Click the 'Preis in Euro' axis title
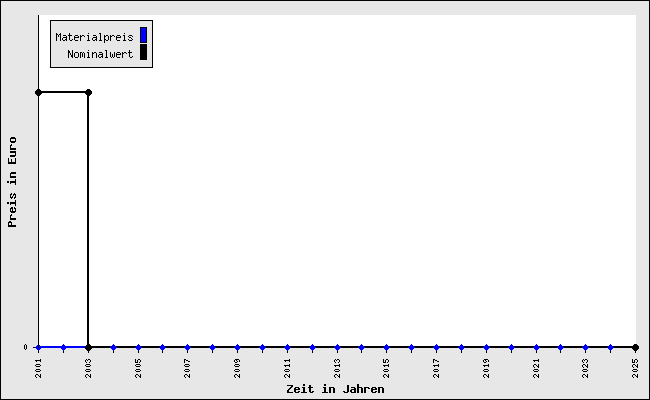This screenshot has height=400, width=650. 13,182
